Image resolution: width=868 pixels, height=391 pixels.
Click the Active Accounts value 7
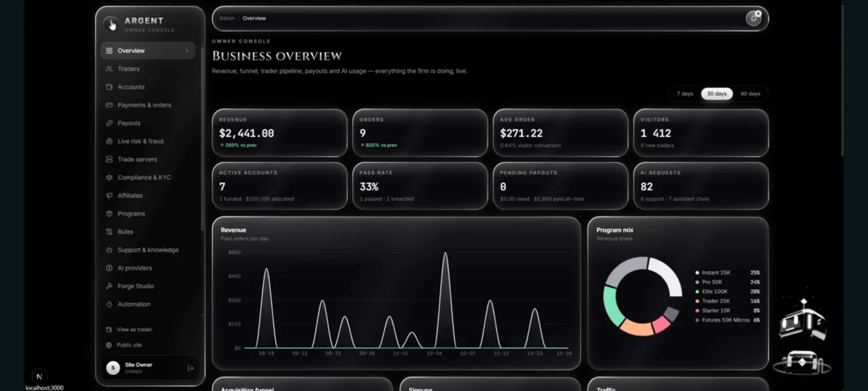222,187
